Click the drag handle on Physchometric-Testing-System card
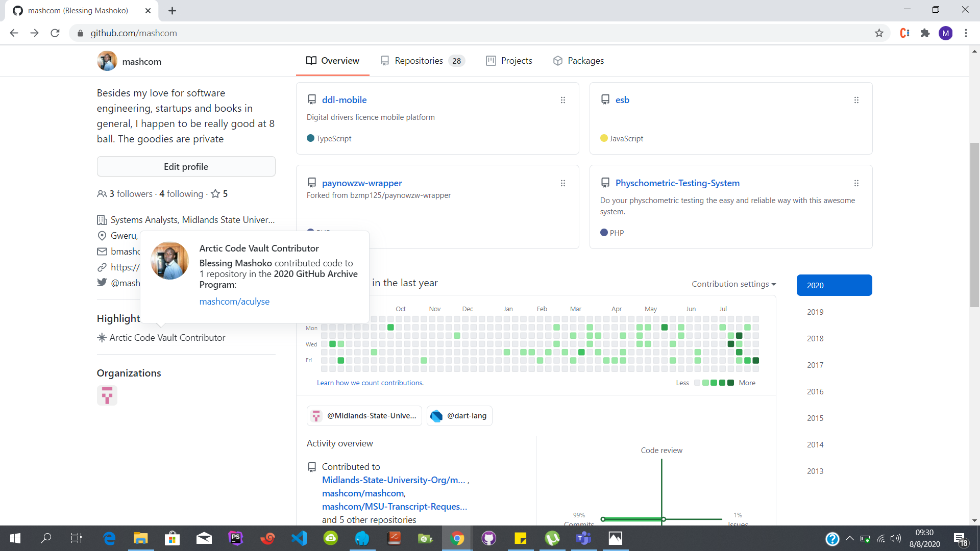The width and height of the screenshot is (980, 551). (856, 183)
